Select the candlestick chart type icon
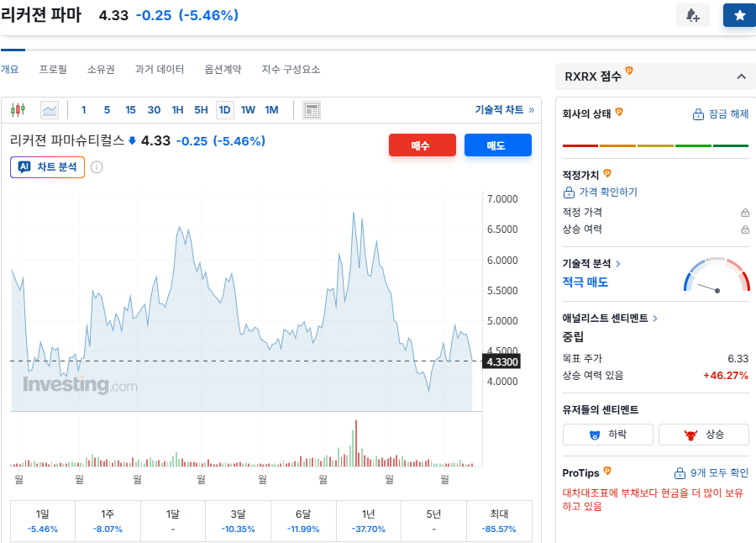The height and width of the screenshot is (543, 756). tap(19, 110)
